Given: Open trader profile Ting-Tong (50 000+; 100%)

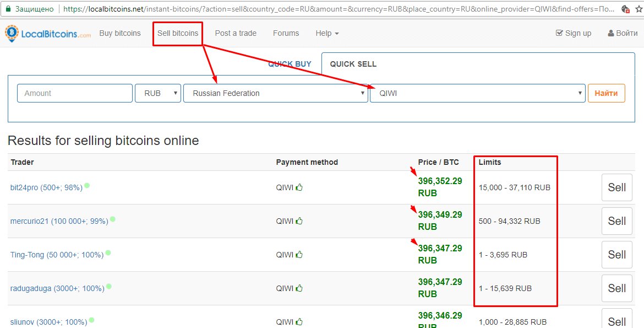Looking at the screenshot, I should click(x=57, y=255).
